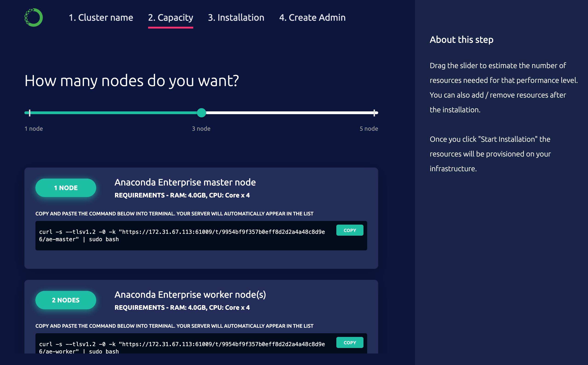This screenshot has height=365, width=588.
Task: Click the 2 NODES badge
Action: [x=66, y=300]
